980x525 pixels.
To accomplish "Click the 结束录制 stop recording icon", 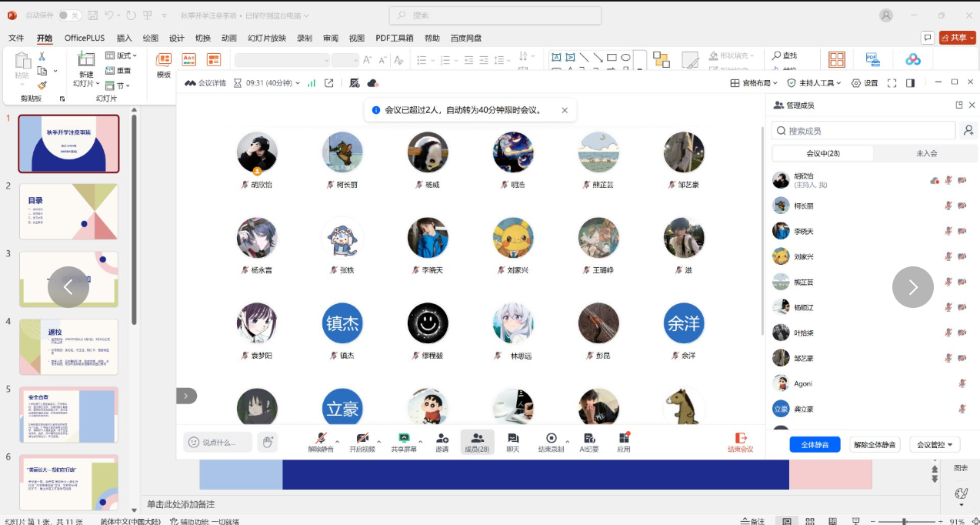I will [x=551, y=439].
